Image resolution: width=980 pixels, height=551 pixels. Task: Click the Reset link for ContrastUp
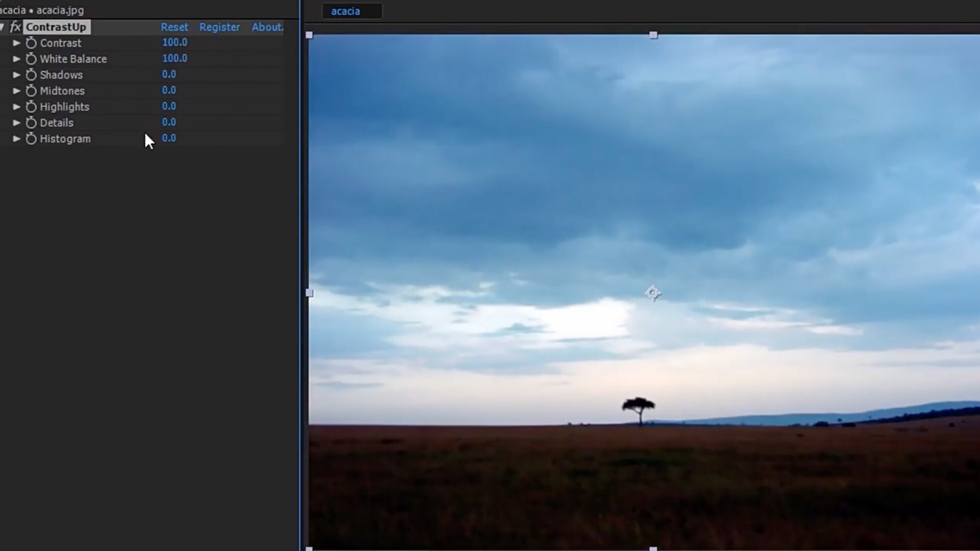(174, 27)
